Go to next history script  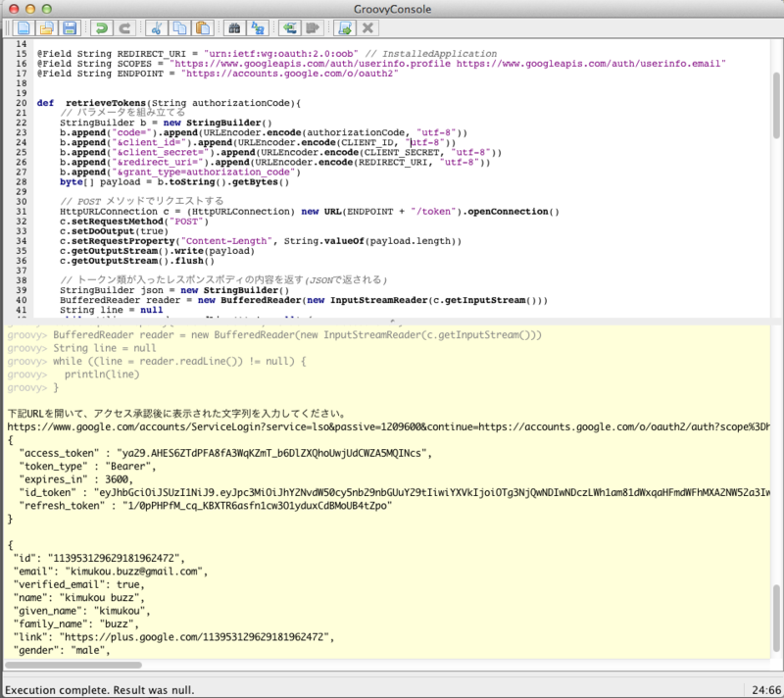click(313, 28)
